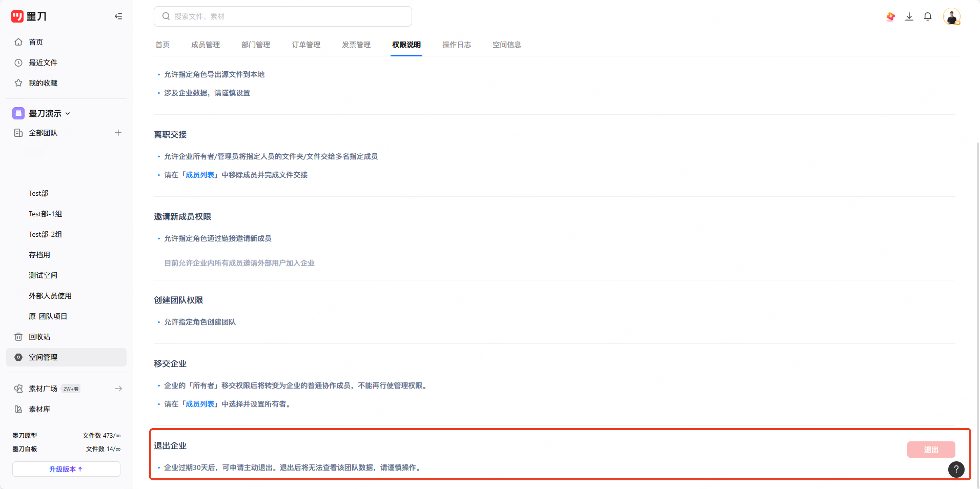
Task: Switch to the 部门管理 tab
Action: (x=256, y=45)
